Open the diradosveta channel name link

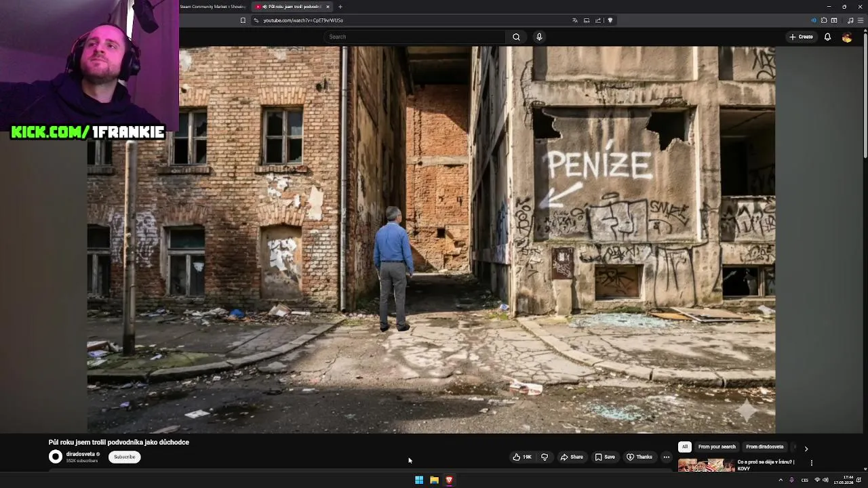(x=80, y=454)
